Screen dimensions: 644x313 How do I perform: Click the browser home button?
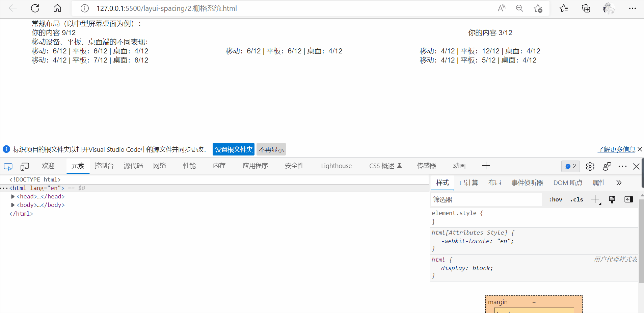click(x=57, y=8)
